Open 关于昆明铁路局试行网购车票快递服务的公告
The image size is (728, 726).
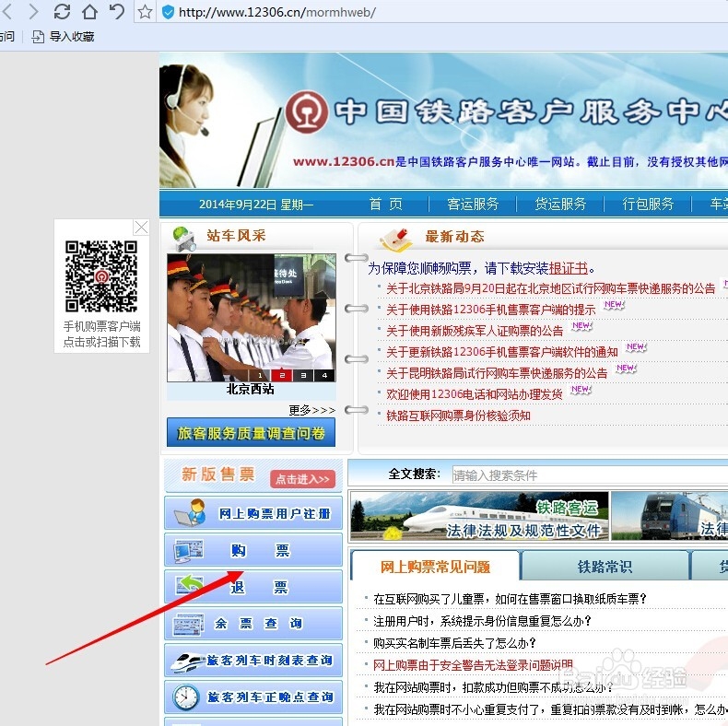coord(497,373)
